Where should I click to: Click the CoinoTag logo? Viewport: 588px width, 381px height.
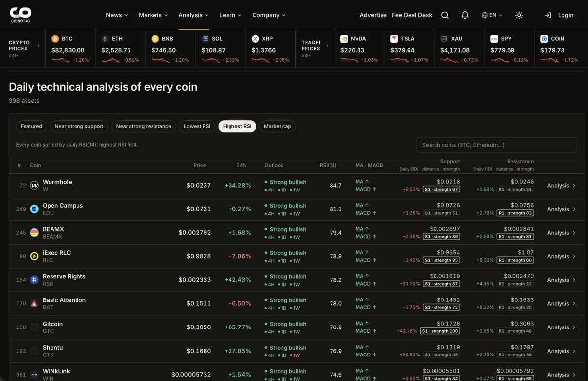pyautogui.click(x=21, y=15)
